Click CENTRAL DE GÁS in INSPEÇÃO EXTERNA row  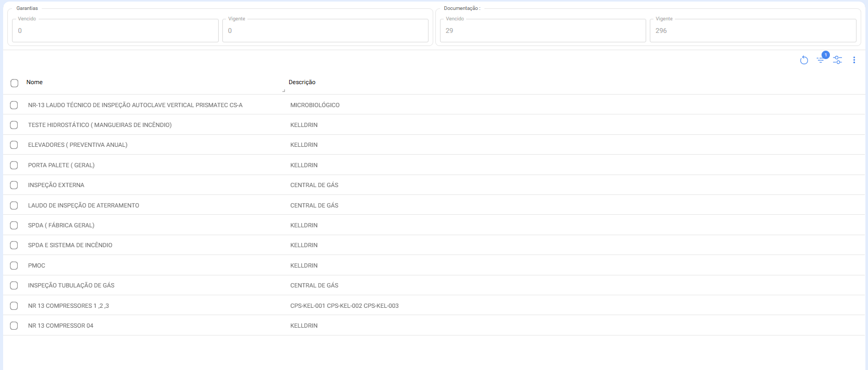click(314, 185)
